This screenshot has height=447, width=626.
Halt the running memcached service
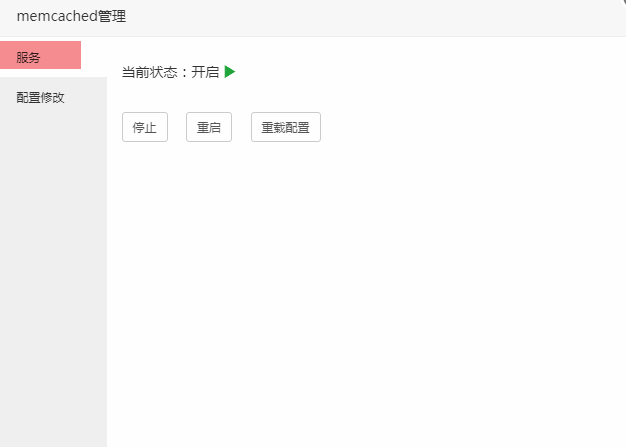tap(145, 127)
